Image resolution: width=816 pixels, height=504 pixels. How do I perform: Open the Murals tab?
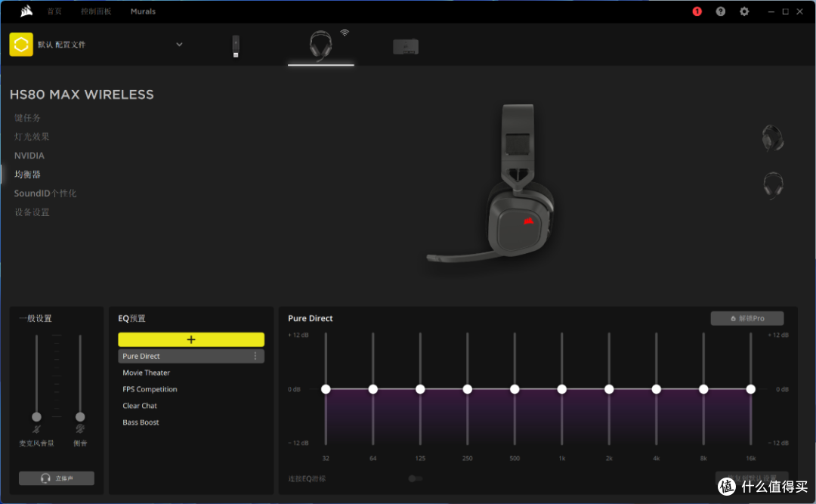(143, 11)
